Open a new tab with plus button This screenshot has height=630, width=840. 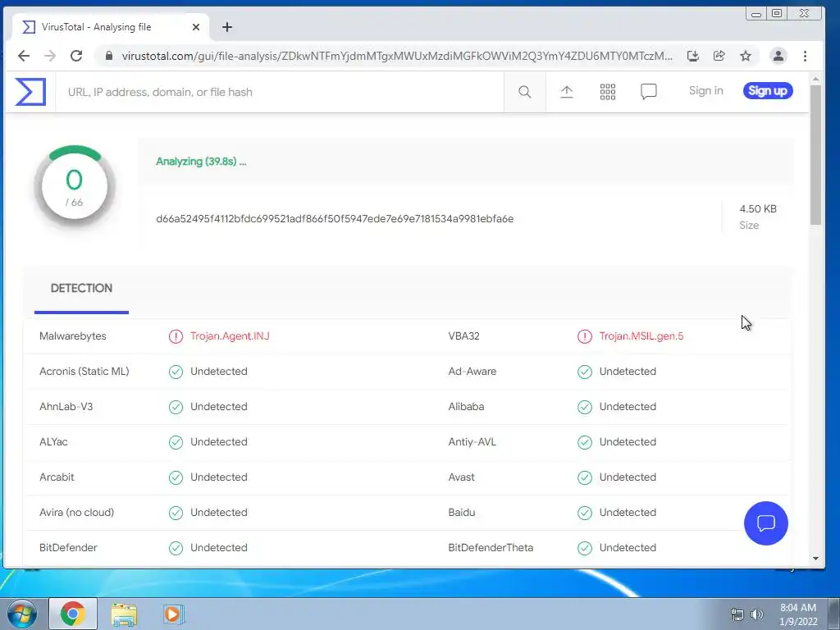tap(227, 27)
